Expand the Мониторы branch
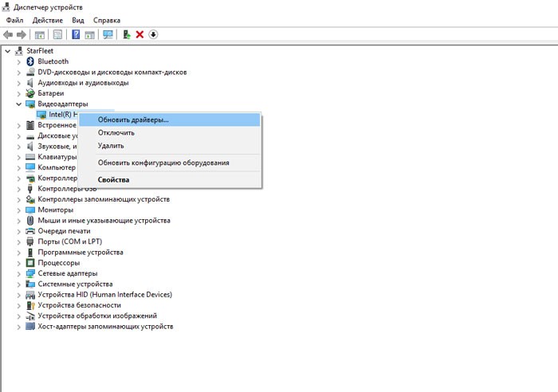This screenshot has width=558, height=392. pyautogui.click(x=18, y=210)
